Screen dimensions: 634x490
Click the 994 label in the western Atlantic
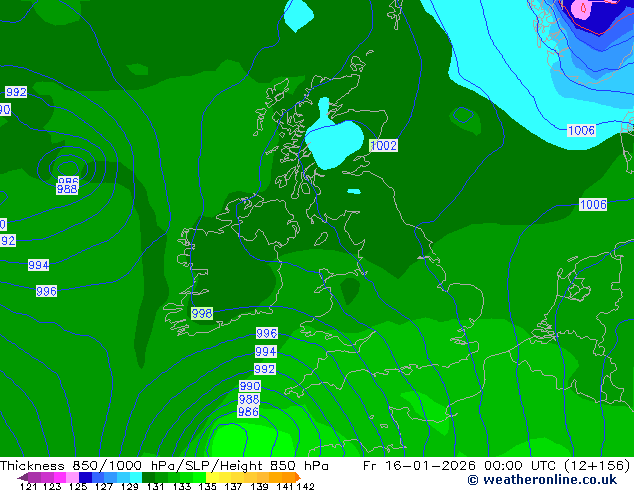pyautogui.click(x=38, y=265)
